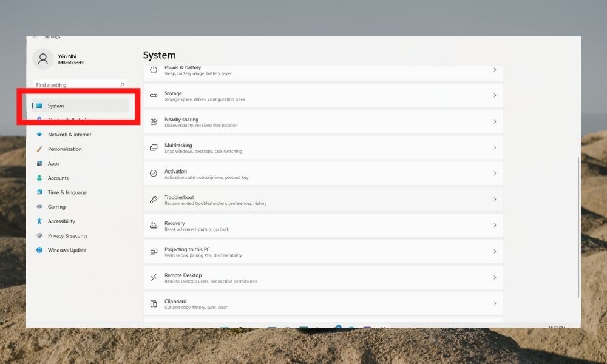607x364 pixels.
Task: Click the Remote Desktop icon
Action: click(153, 277)
